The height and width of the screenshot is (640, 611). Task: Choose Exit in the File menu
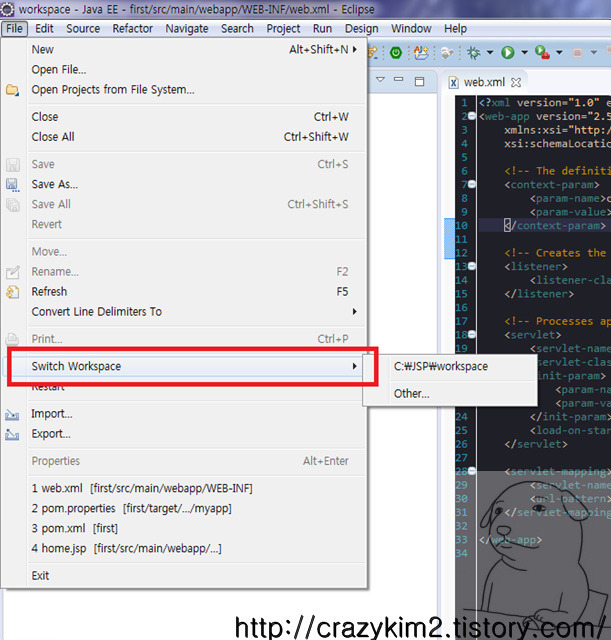(x=184, y=576)
